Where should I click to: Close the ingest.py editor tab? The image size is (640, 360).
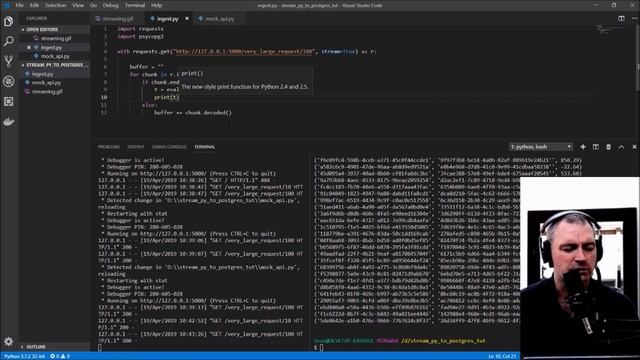[187, 19]
